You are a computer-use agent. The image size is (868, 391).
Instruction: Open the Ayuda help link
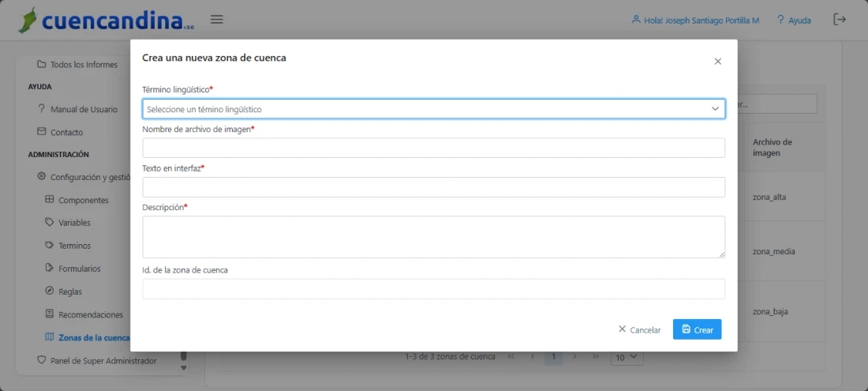[794, 20]
